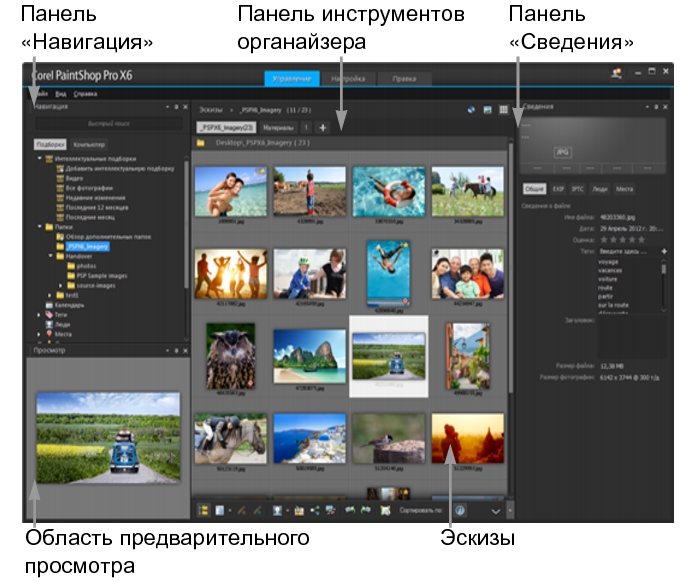Click the add tag plus icon
696x582 pixels.
tap(665, 251)
